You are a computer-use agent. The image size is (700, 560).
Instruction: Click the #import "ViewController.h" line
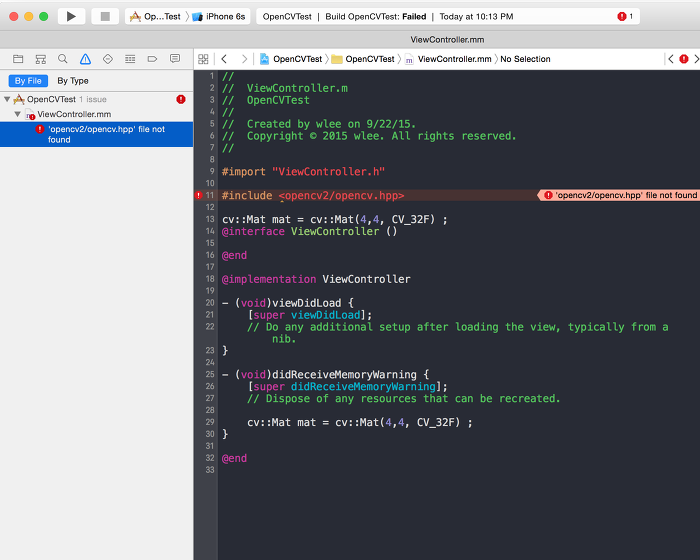click(304, 171)
